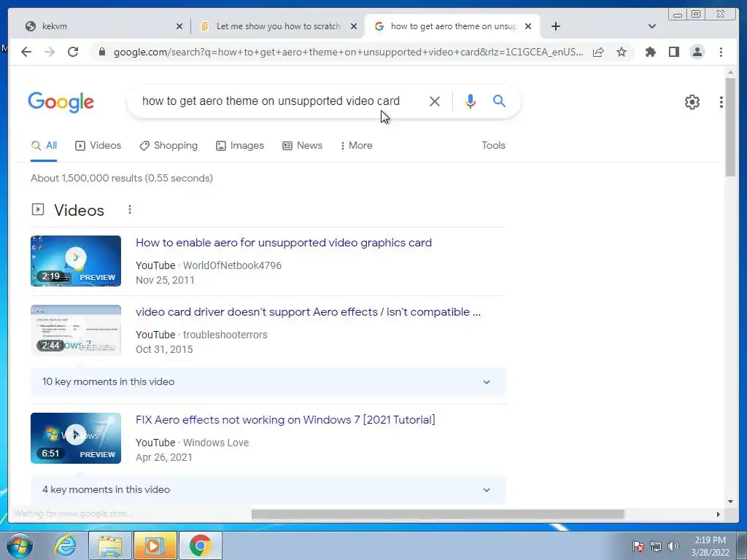This screenshot has width=747, height=560.
Task: Click the scroll down arrow
Action: [730, 502]
